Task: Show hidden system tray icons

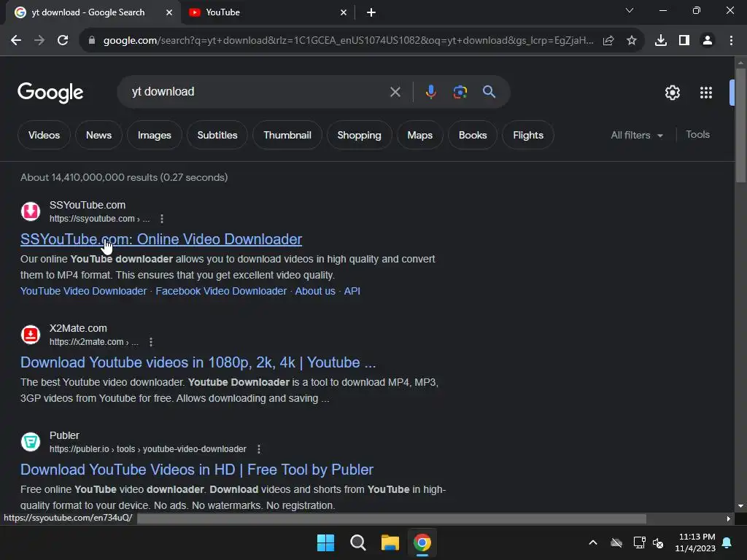Action: pos(593,542)
